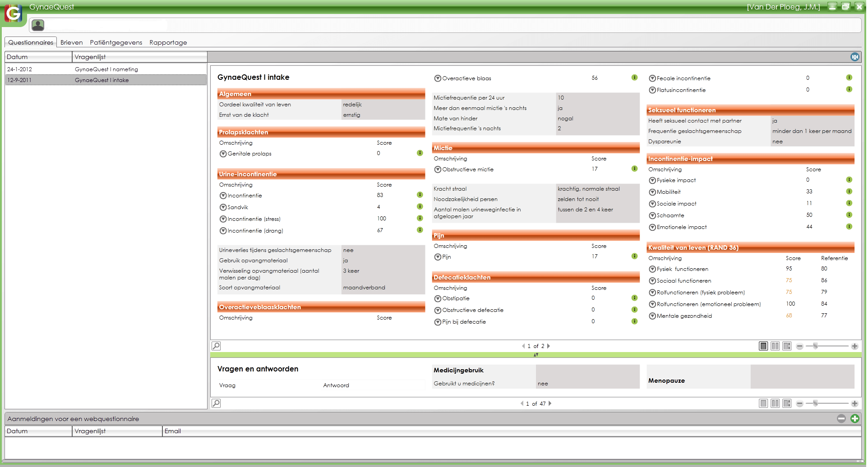Viewport: 868px width, 467px height.
Task: Expand Flatusincontinentie details
Action: (652, 90)
